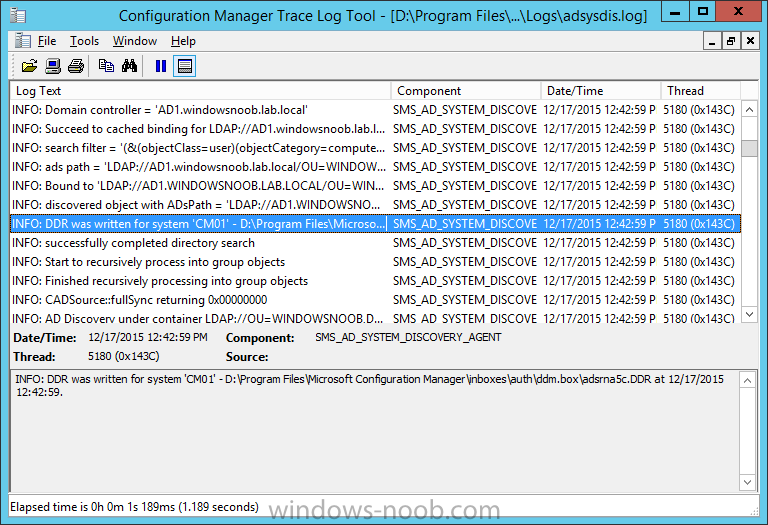Open the Help menu
Viewport: 768px width, 525px height.
pyautogui.click(x=183, y=41)
